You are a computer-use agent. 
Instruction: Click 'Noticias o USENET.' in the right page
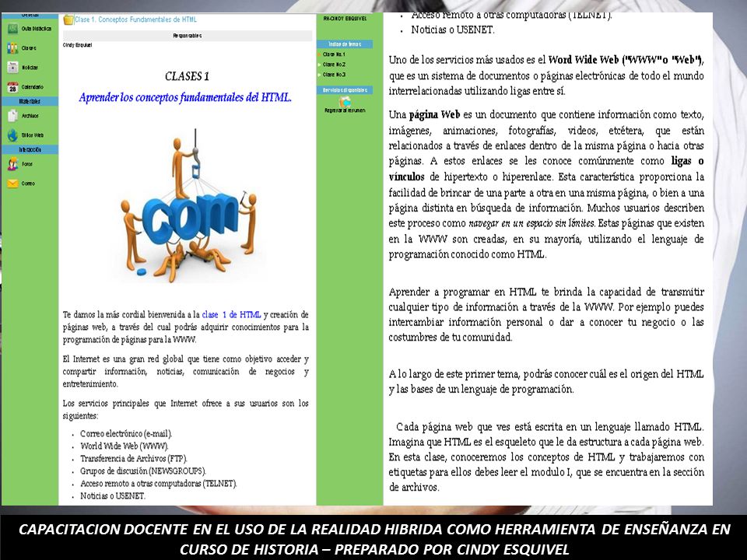tap(453, 30)
